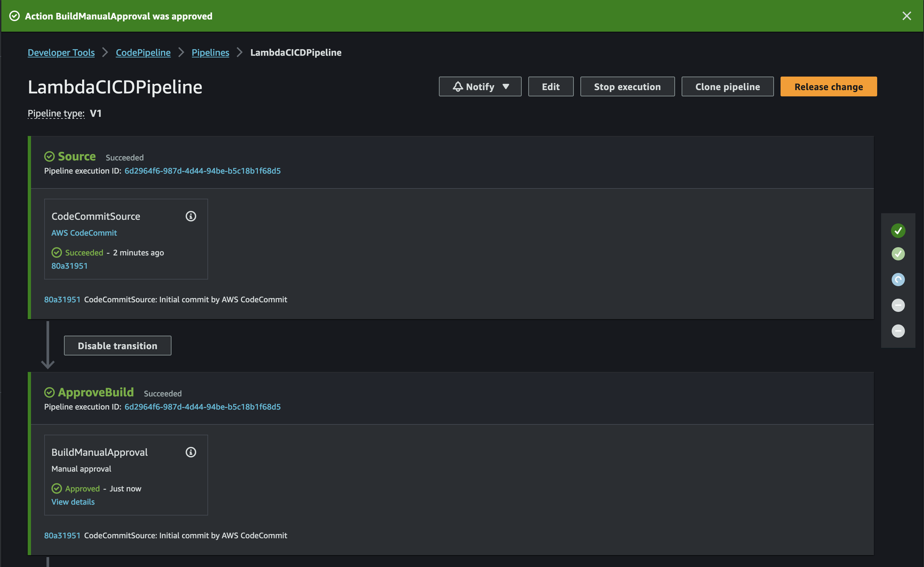Click the Edit pipeline button
924x567 pixels.
[x=550, y=87]
